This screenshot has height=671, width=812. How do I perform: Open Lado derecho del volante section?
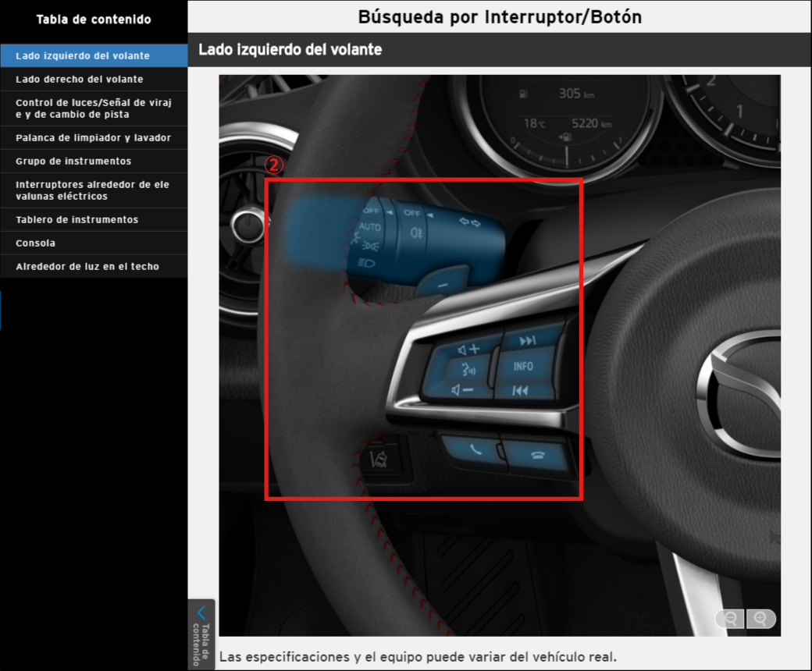(x=80, y=80)
